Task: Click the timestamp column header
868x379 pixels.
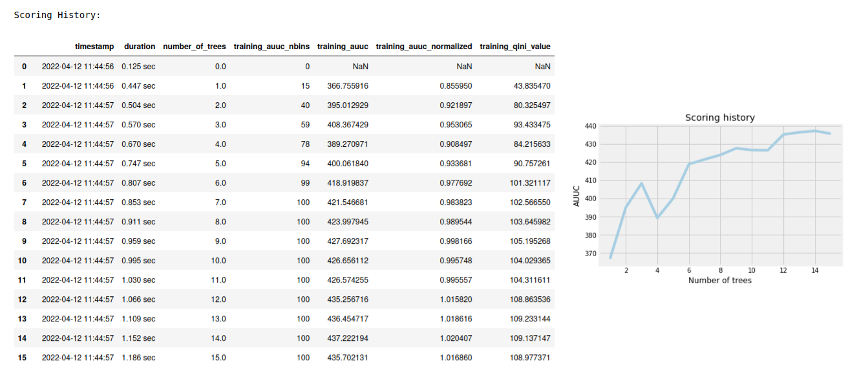Action: point(94,46)
